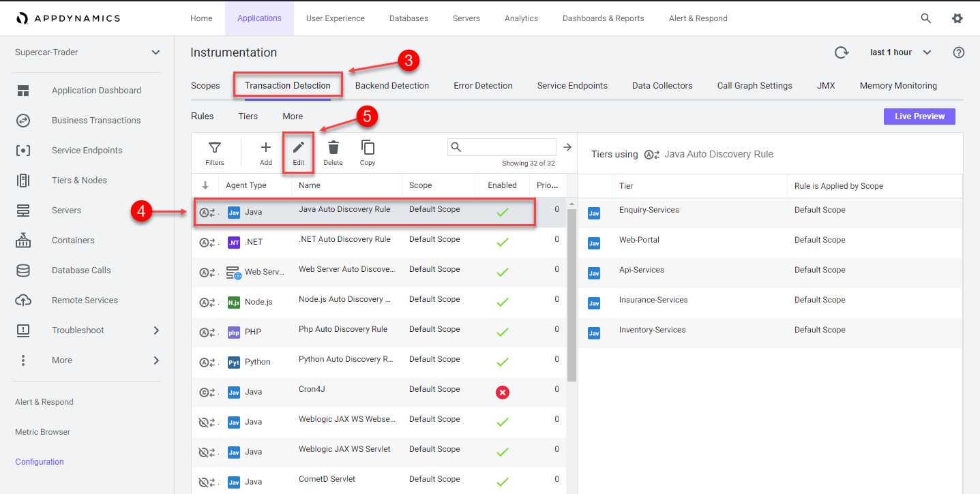Open the JMX tab
Screen dimensions: 980x494
pyautogui.click(x=826, y=86)
